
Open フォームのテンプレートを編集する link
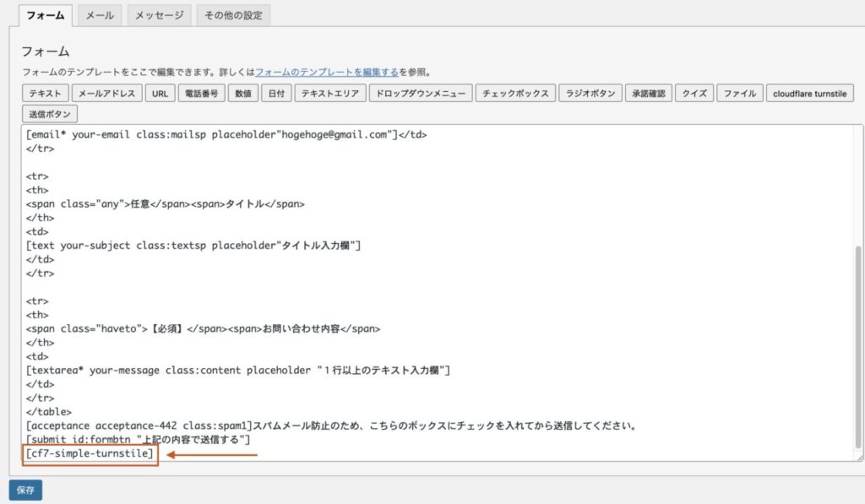327,73
